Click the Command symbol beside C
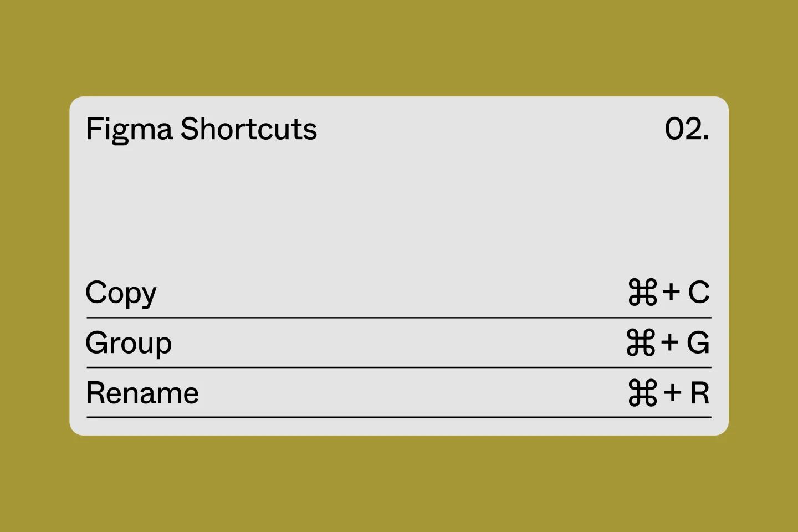Screen dimensions: 798x532 [643, 293]
